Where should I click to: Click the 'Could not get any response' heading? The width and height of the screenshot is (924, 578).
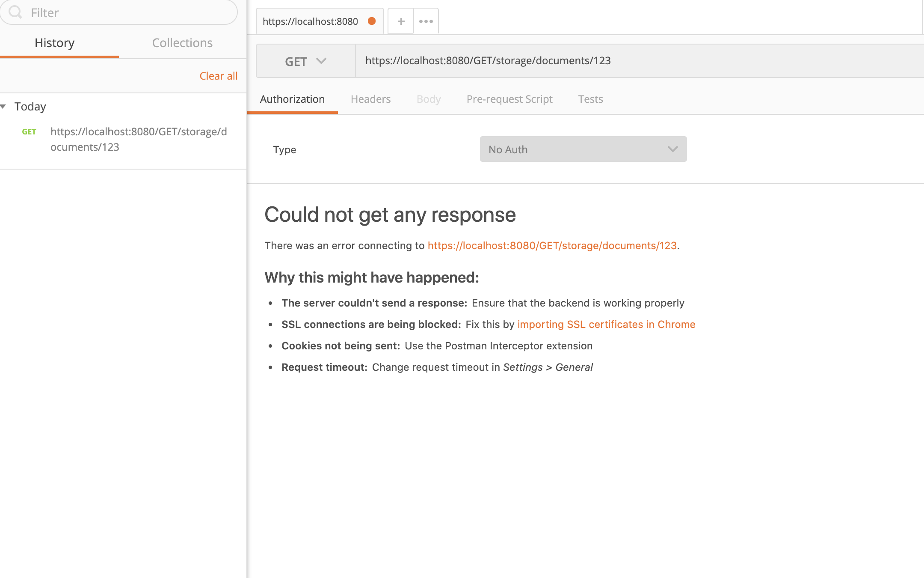(390, 215)
